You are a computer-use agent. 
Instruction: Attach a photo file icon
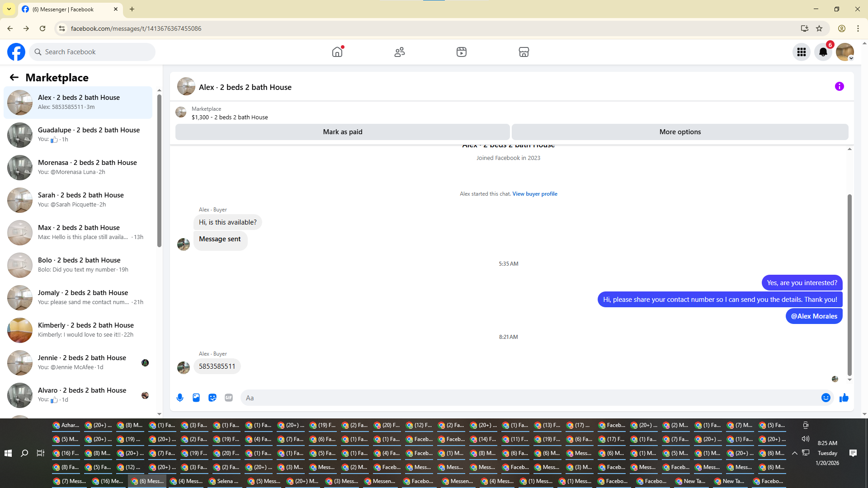coord(196,398)
